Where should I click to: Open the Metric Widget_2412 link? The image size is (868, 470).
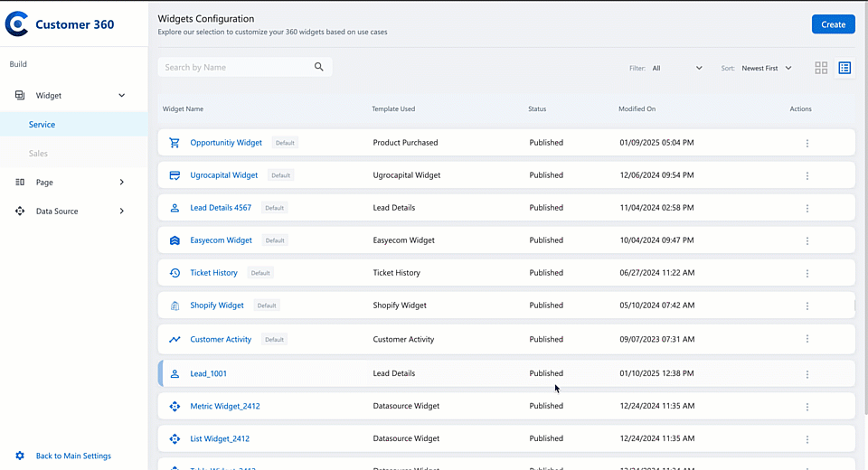point(225,406)
